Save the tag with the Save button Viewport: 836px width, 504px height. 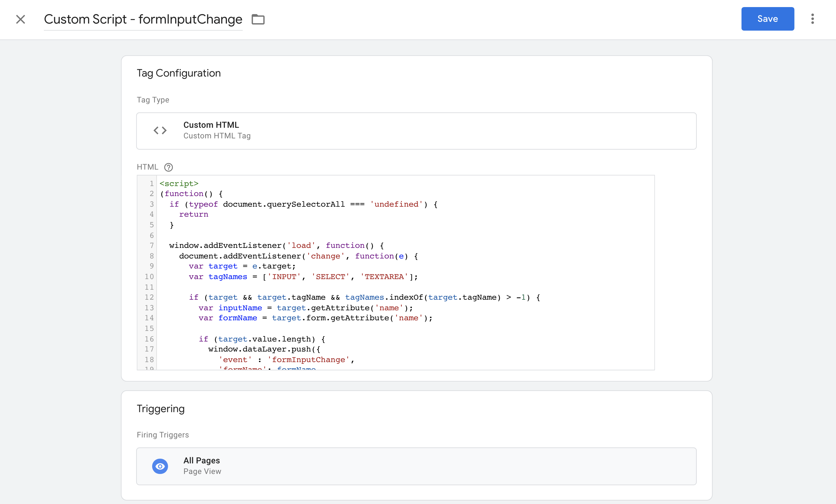click(x=767, y=19)
